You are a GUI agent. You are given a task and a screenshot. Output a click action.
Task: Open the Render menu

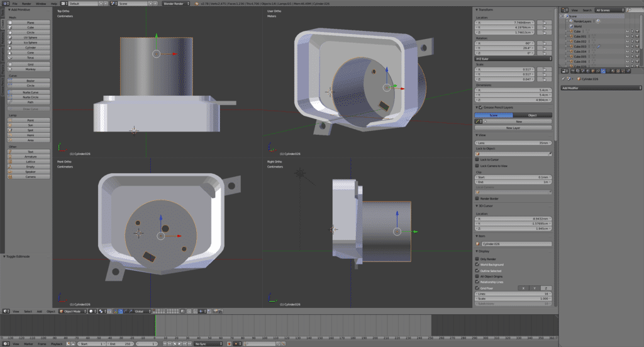(26, 3)
